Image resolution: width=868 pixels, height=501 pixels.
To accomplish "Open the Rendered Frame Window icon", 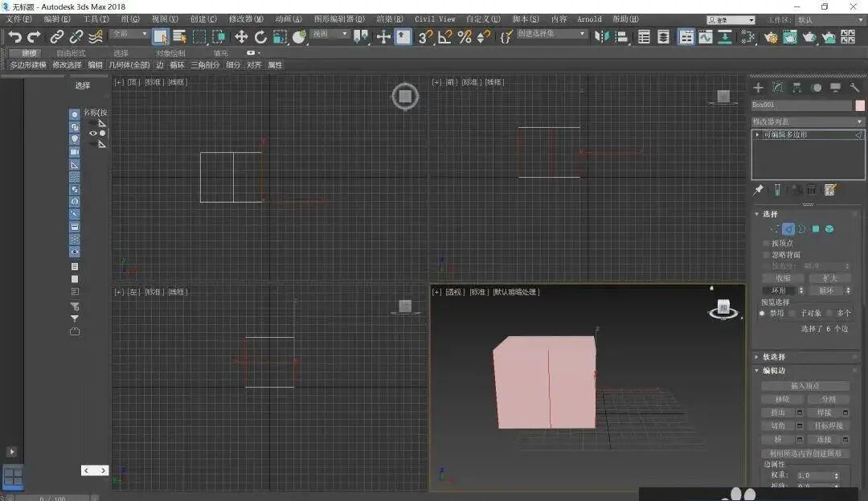I will (x=790, y=36).
